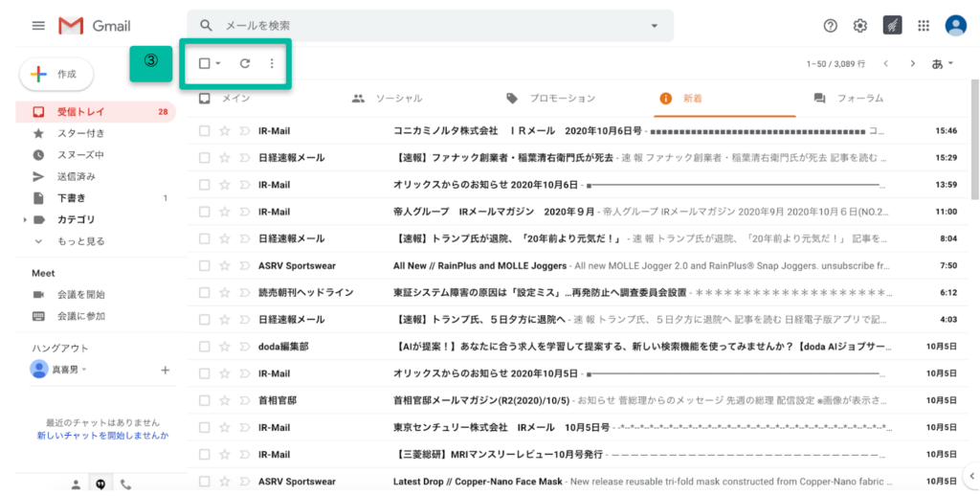The width and height of the screenshot is (980, 496).
Task: Expand search options dropdown in search bar
Action: [655, 26]
